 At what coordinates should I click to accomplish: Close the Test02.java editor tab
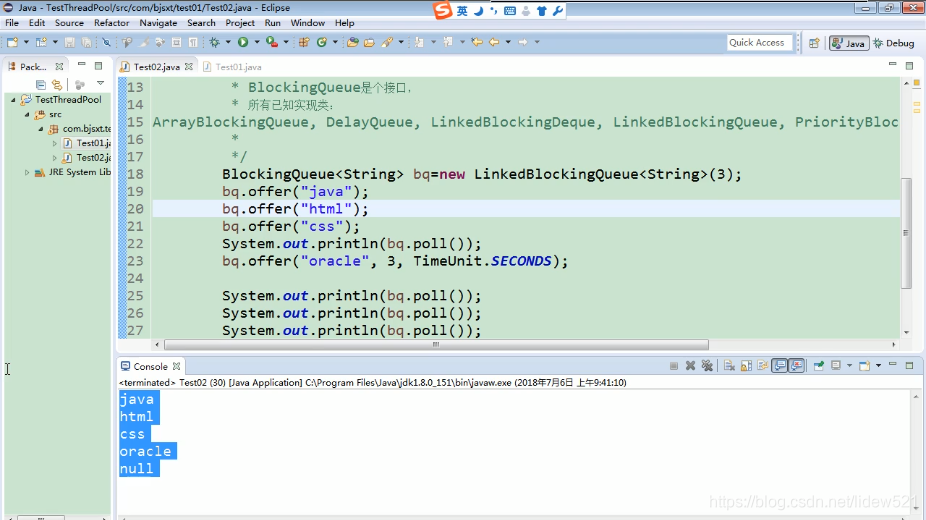coord(188,67)
